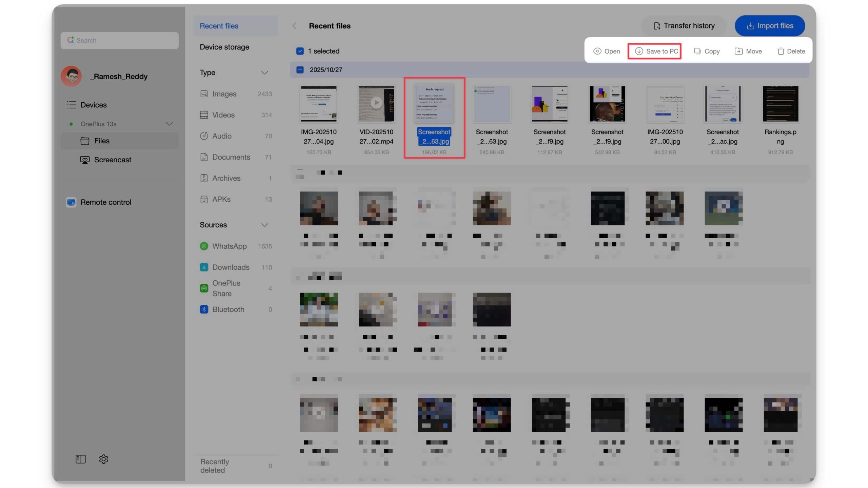This screenshot has width=868, height=488.
Task: Select the APKs category icon
Action: point(204,199)
